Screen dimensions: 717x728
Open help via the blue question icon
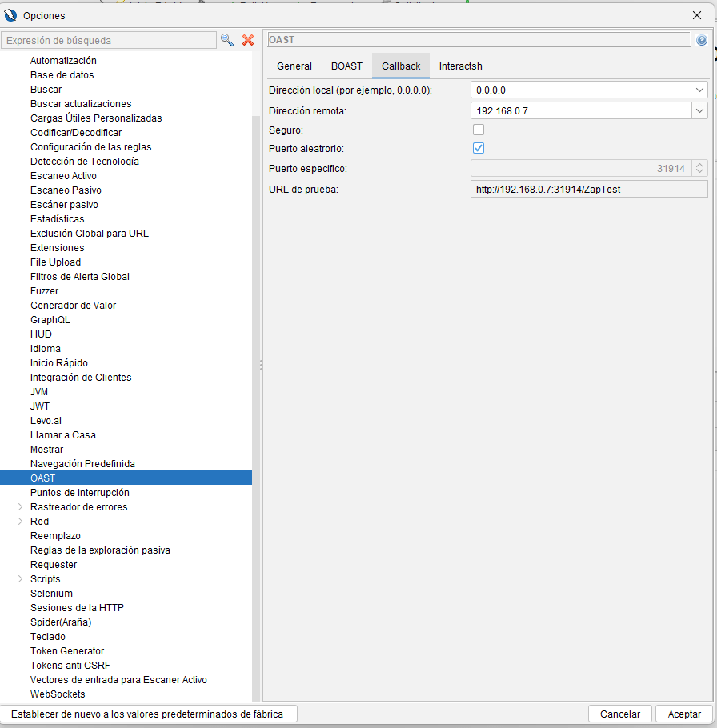pos(702,40)
